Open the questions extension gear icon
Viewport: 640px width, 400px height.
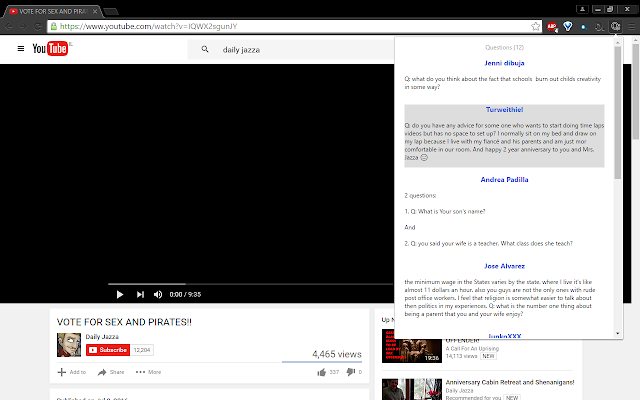point(615,27)
